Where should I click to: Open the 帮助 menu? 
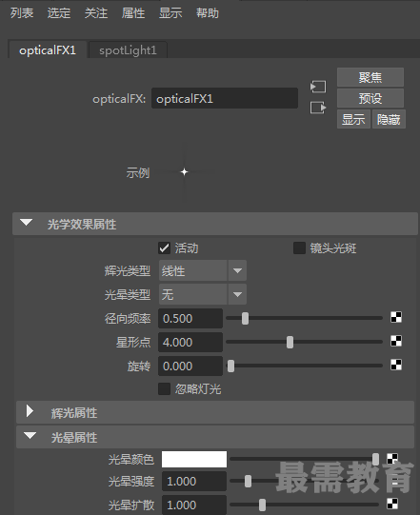tap(208, 13)
